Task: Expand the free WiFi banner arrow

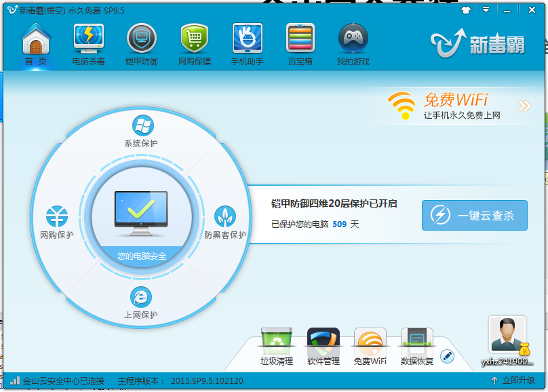Action: [524, 106]
